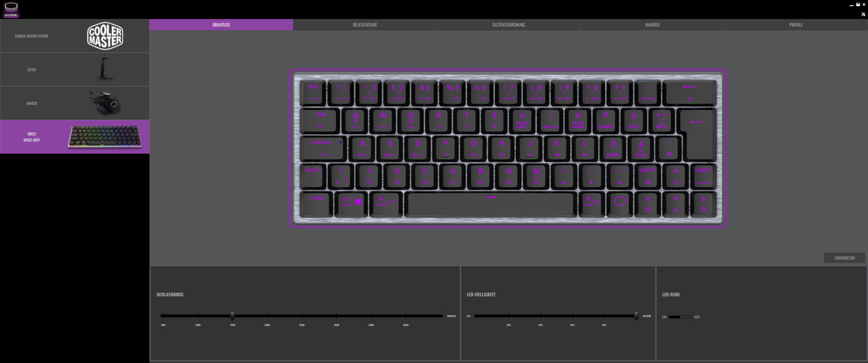The width and height of the screenshot is (868, 363).
Task: Click the left arrow key
Action: pos(648,204)
